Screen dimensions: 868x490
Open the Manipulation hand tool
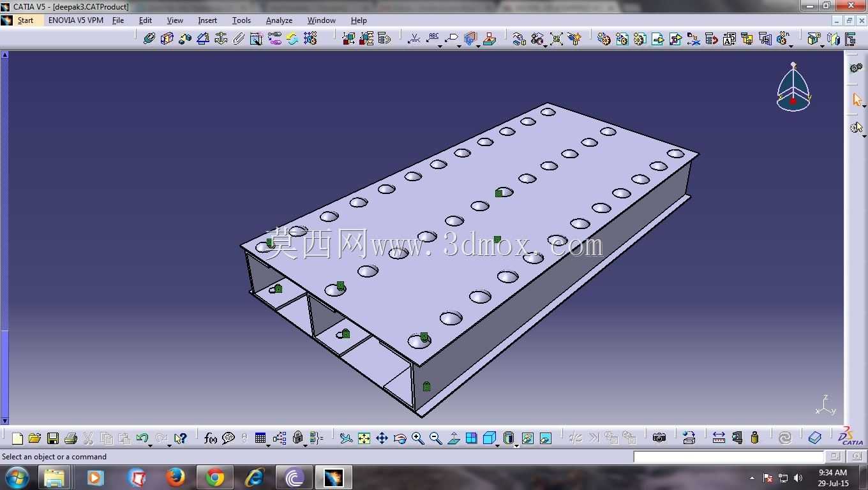click(x=520, y=39)
